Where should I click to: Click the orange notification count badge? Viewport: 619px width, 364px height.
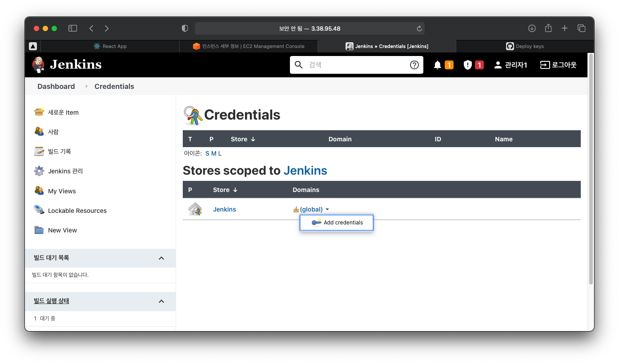point(449,65)
